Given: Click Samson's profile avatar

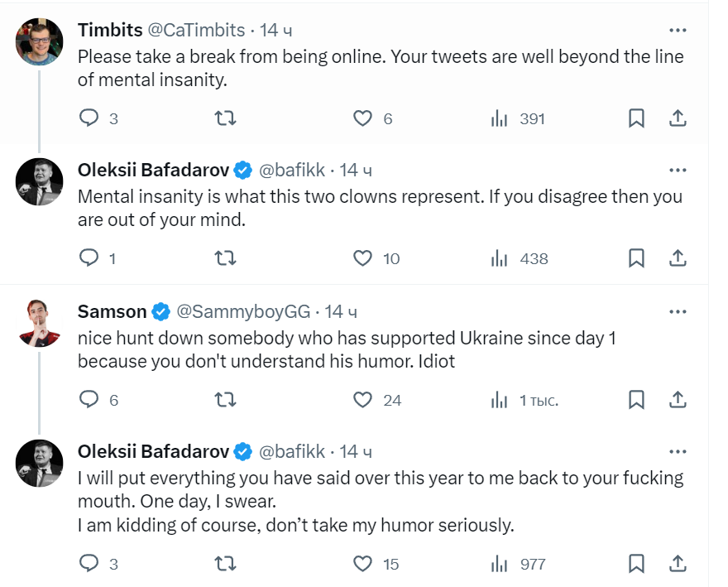Looking at the screenshot, I should click(39, 322).
